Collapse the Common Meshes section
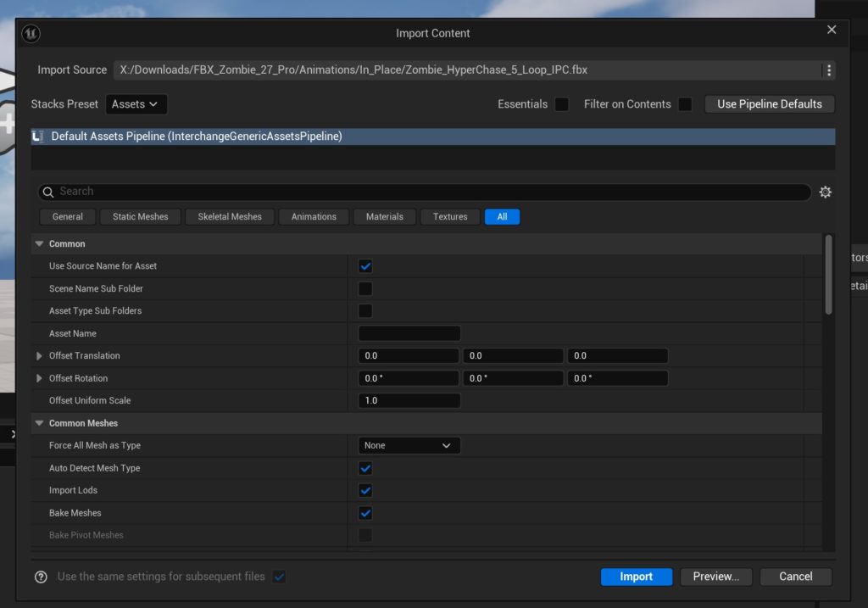Viewport: 868px width, 608px height. (39, 423)
